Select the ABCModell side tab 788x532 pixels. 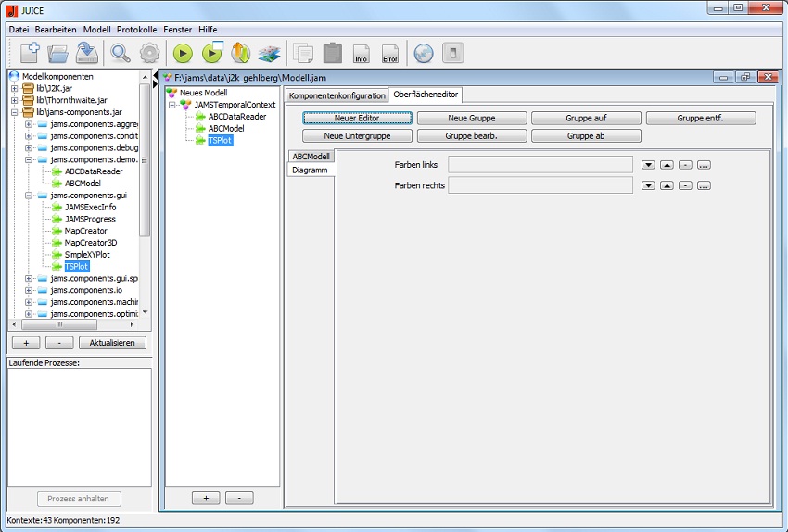(311, 157)
